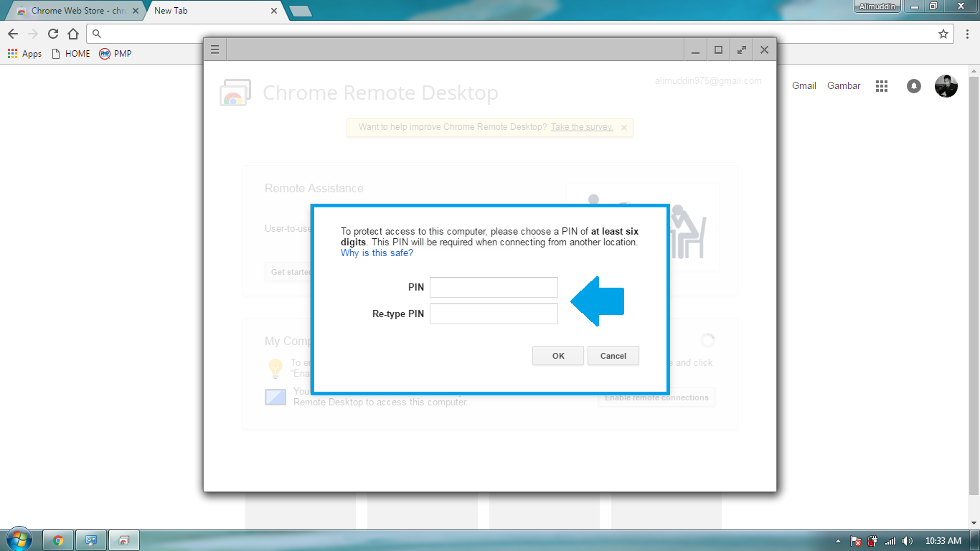Viewport: 980px width, 551px height.
Task: Close the New Tab tab
Action: [x=274, y=11]
